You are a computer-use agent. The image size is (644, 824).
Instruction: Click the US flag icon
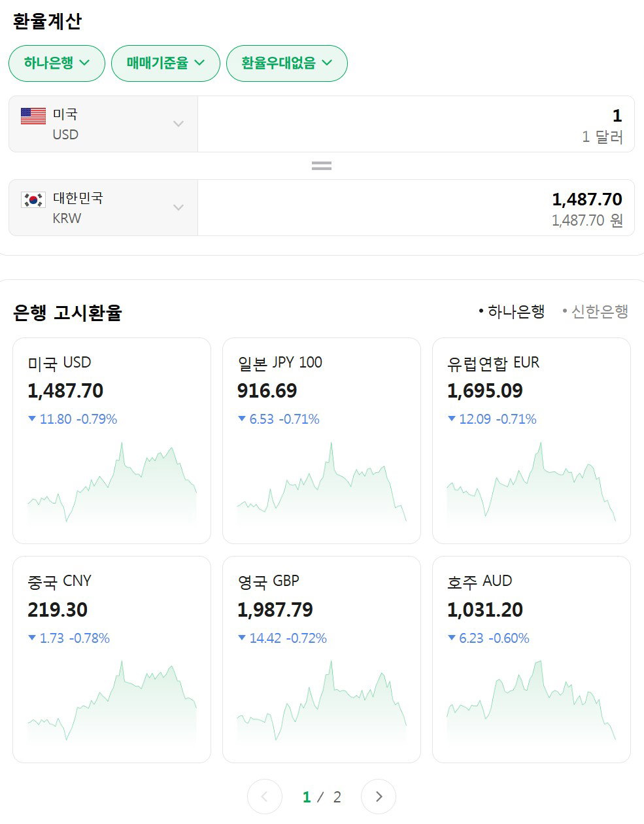33,116
